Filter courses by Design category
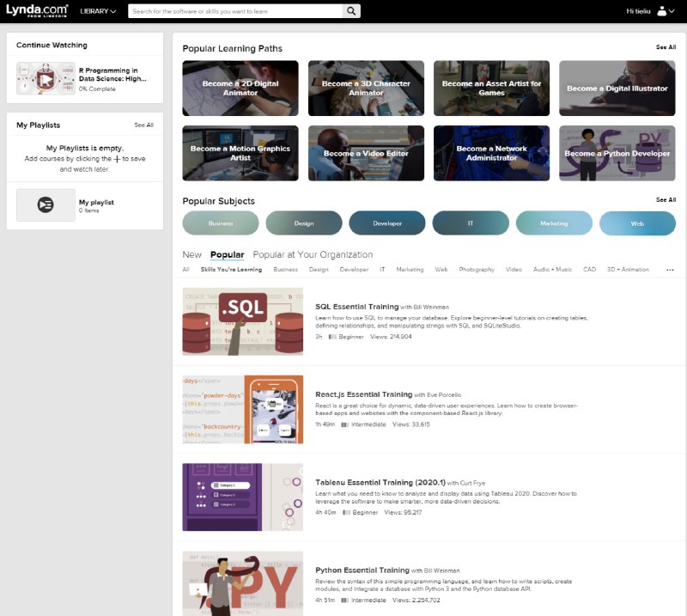The image size is (687, 616). pos(319,270)
